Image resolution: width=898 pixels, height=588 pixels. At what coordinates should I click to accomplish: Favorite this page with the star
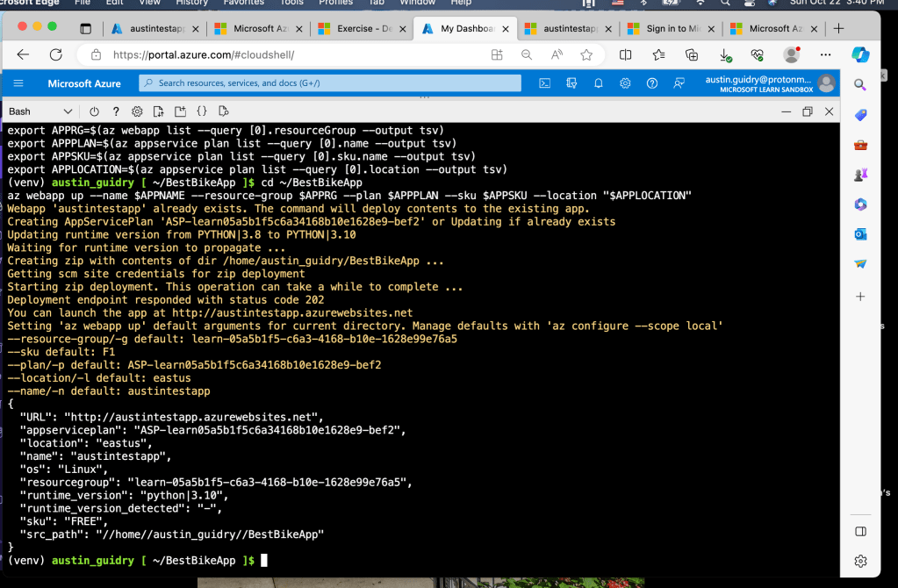[x=586, y=54]
